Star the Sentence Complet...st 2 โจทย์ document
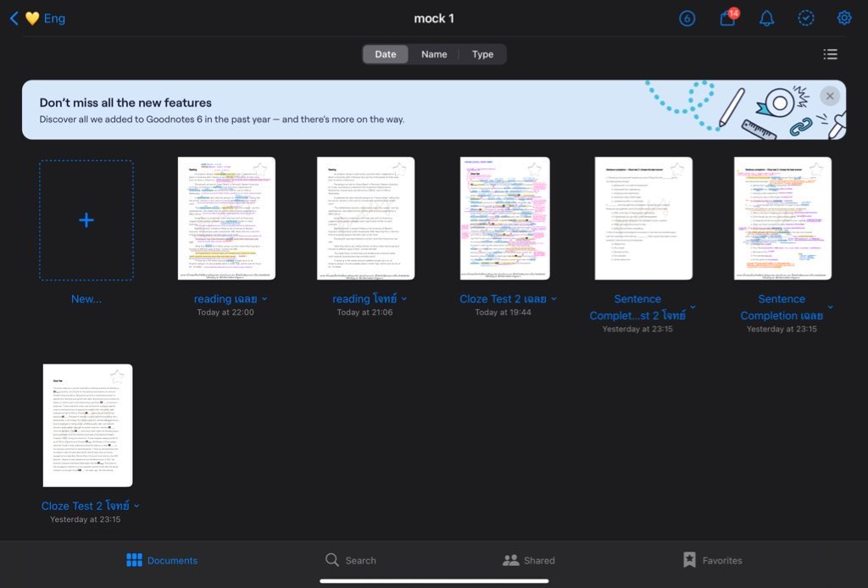The width and height of the screenshot is (868, 588). pos(677,169)
